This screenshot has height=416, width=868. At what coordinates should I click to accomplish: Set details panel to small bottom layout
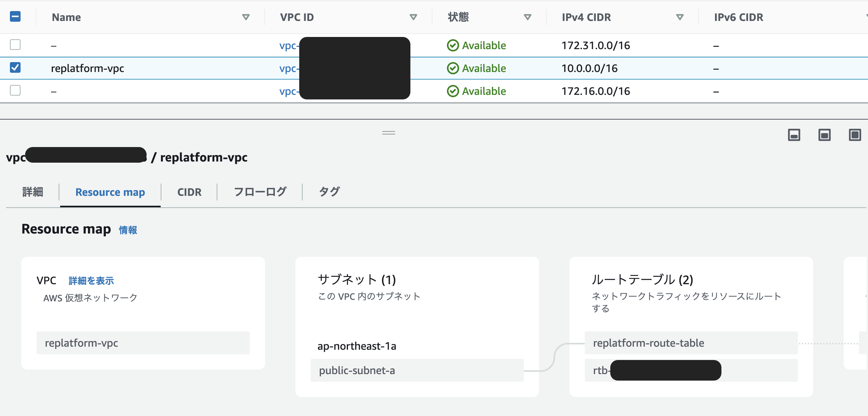(x=794, y=135)
